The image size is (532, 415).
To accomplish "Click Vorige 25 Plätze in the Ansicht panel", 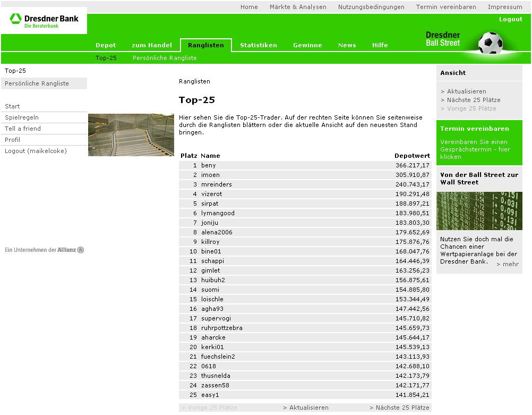I will click(471, 108).
